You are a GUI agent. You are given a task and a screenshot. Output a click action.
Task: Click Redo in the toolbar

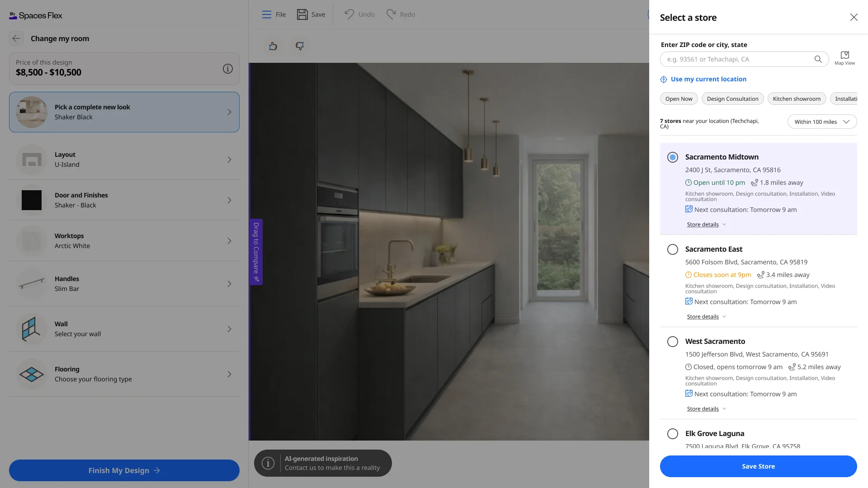401,14
